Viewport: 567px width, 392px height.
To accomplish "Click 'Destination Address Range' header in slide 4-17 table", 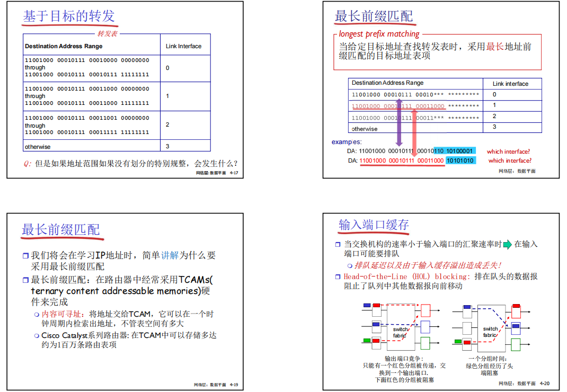I will 64,46.
